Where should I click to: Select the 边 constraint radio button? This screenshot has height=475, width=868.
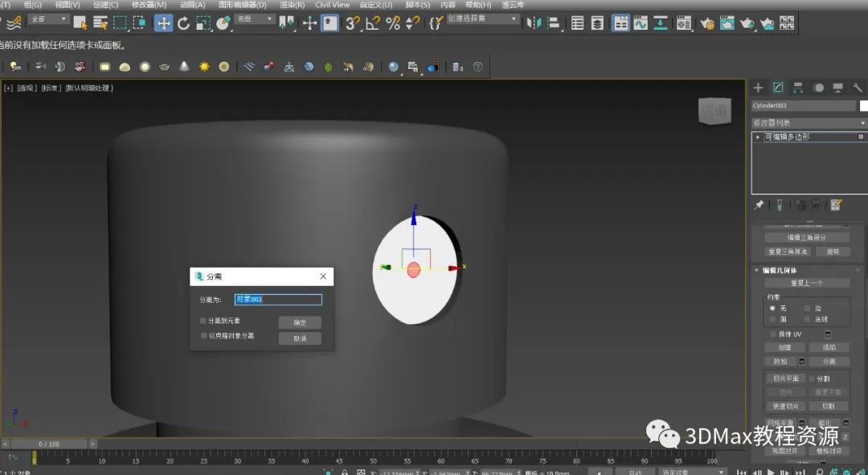(808, 308)
